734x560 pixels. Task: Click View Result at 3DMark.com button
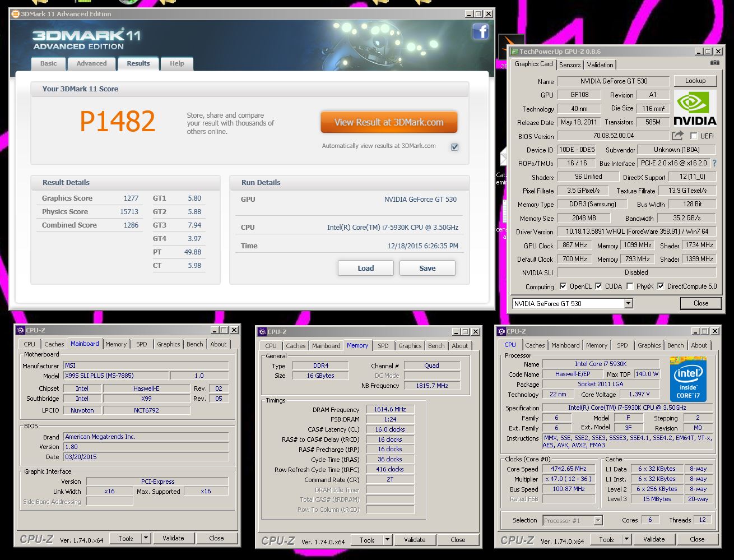click(389, 122)
